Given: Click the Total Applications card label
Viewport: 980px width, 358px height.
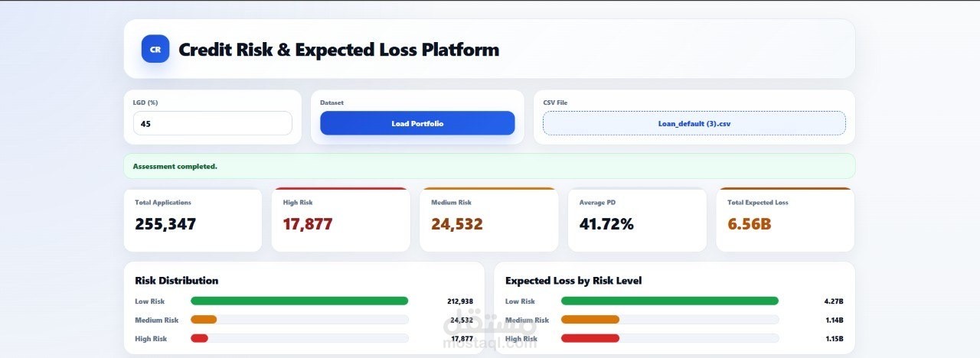Looking at the screenshot, I should pyautogui.click(x=163, y=203).
